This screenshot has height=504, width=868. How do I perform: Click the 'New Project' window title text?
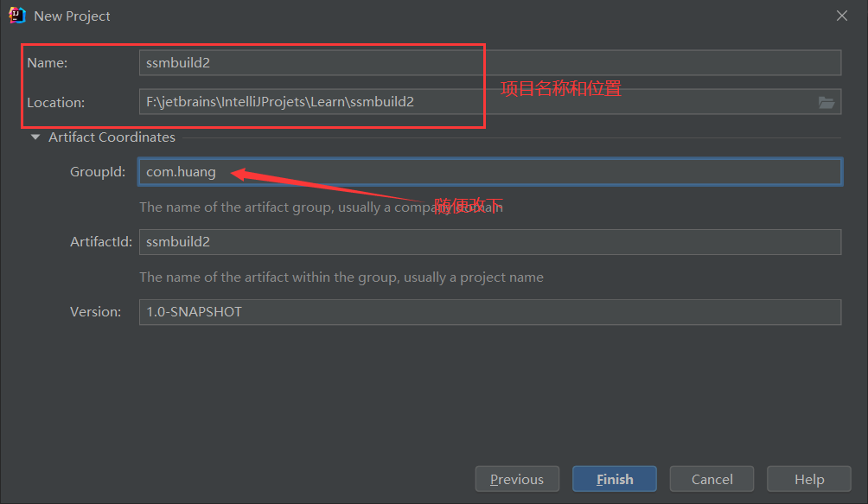coord(72,16)
